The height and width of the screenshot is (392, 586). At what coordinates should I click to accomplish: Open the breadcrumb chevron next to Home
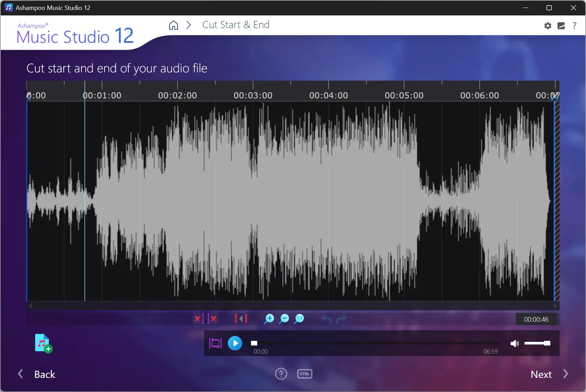[x=188, y=25]
